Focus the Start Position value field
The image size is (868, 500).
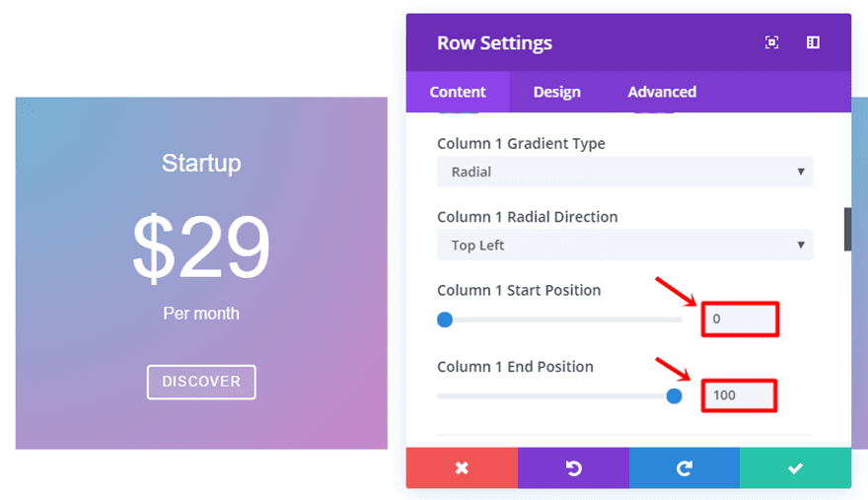740,320
